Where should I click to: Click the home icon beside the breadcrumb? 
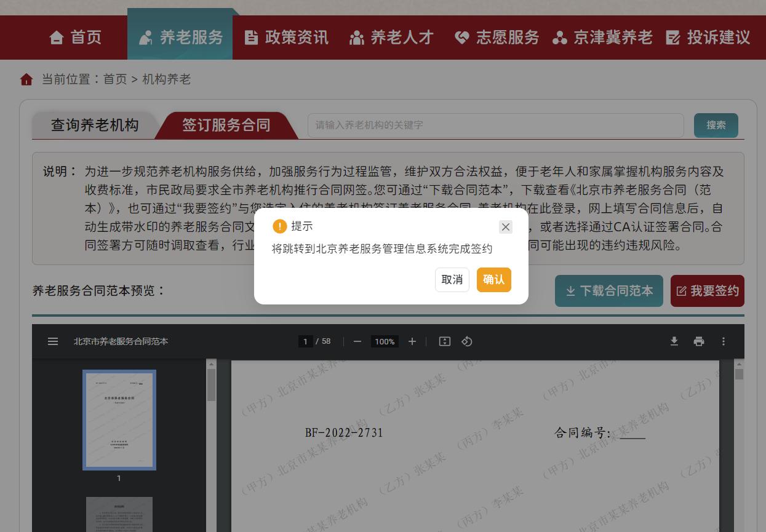pyautogui.click(x=25, y=80)
